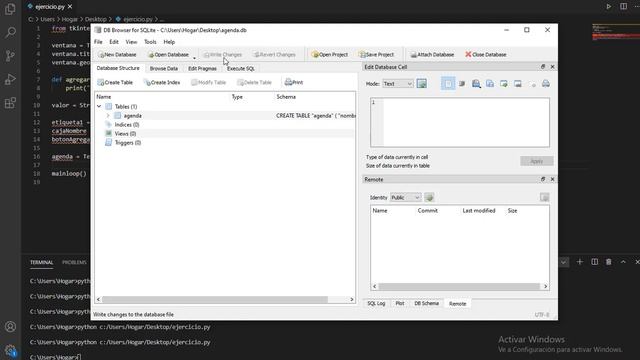Click the Create Index button
The width and height of the screenshot is (640, 360).
coord(162,82)
